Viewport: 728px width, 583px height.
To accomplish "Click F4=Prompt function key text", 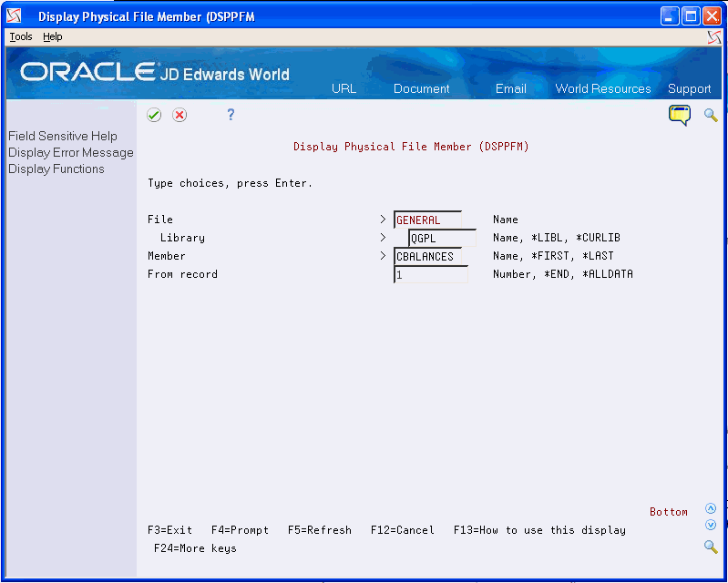I will pos(240,530).
